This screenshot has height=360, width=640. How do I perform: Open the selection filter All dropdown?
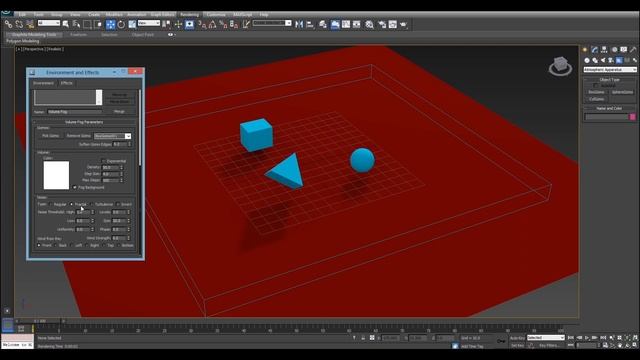click(49, 23)
